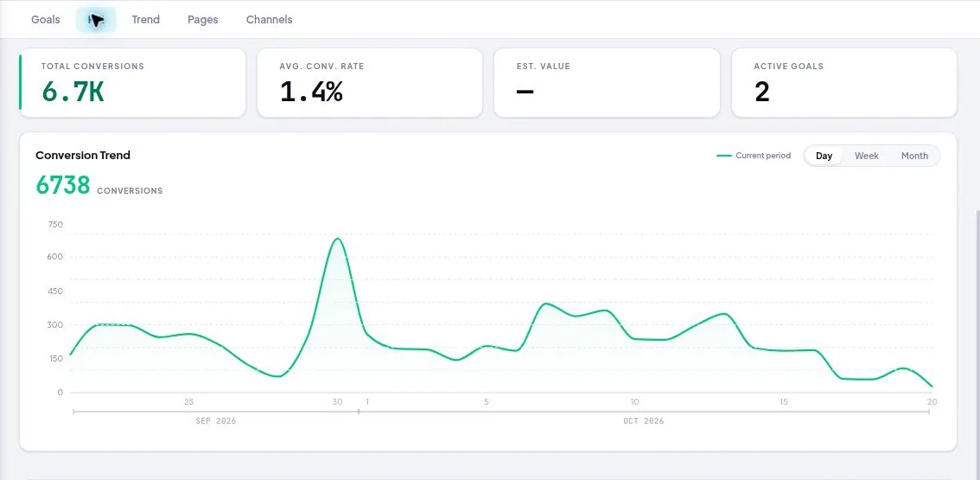Open the Pages tab
This screenshot has width=980, height=480.
pyautogui.click(x=202, y=19)
